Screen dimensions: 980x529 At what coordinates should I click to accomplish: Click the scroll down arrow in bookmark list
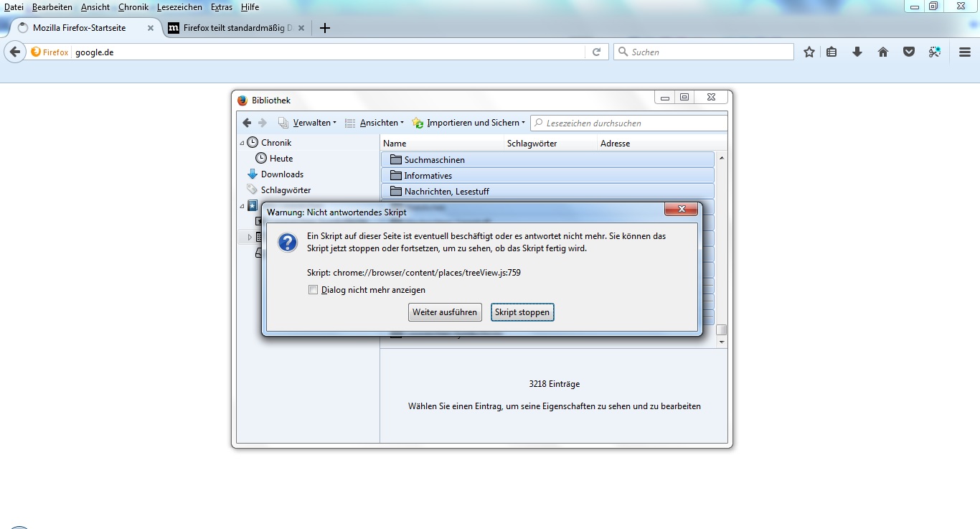[722, 342]
